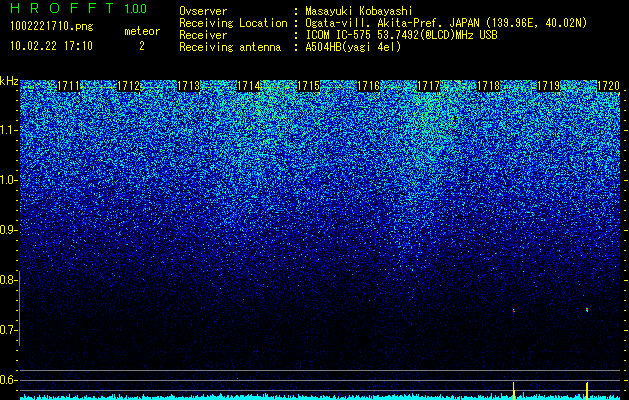Click the 0.8 kHz axis label
This screenshot has height=400, width=629.
(8, 280)
